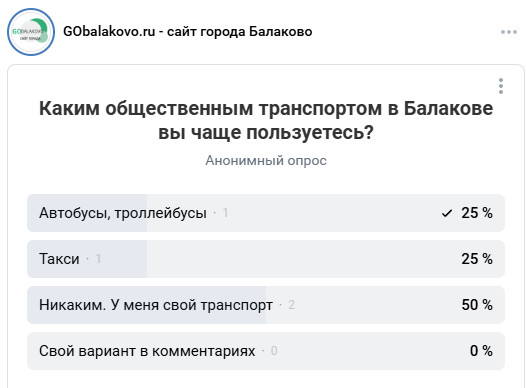Viewport: 526px width, 388px height.
Task: Click vote count beside 'Автобусы, троллейбусы'
Action: [x=225, y=213]
